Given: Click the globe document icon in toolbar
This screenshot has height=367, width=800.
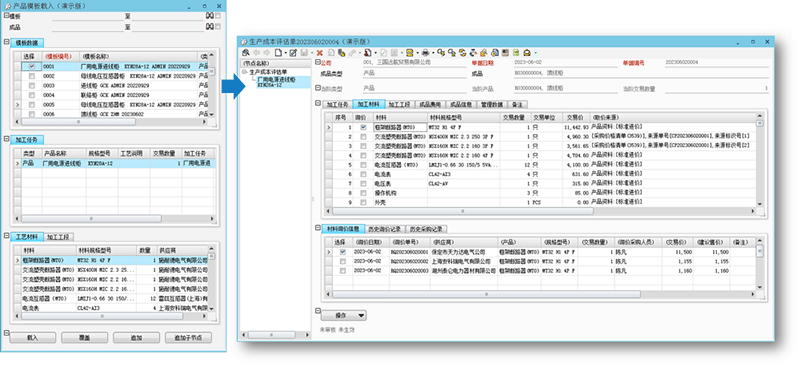Looking at the screenshot, I should pos(494,53).
